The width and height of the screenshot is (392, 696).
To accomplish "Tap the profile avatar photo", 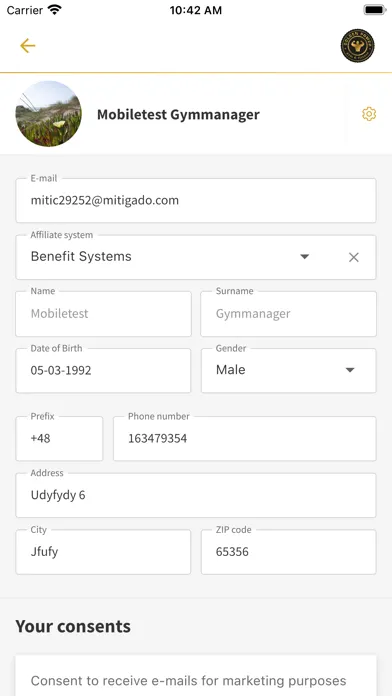I will [48, 114].
